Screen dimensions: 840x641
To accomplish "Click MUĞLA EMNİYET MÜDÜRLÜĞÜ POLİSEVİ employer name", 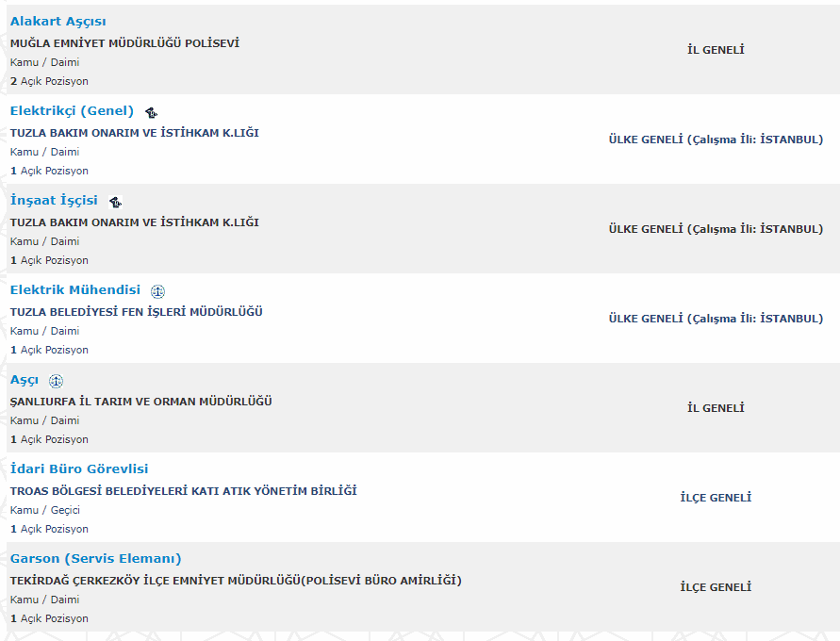I will (124, 43).
